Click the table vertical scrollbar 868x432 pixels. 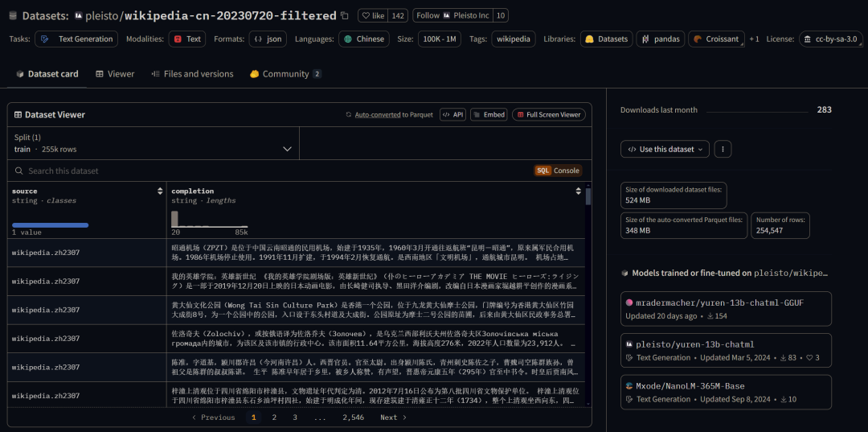(588, 196)
